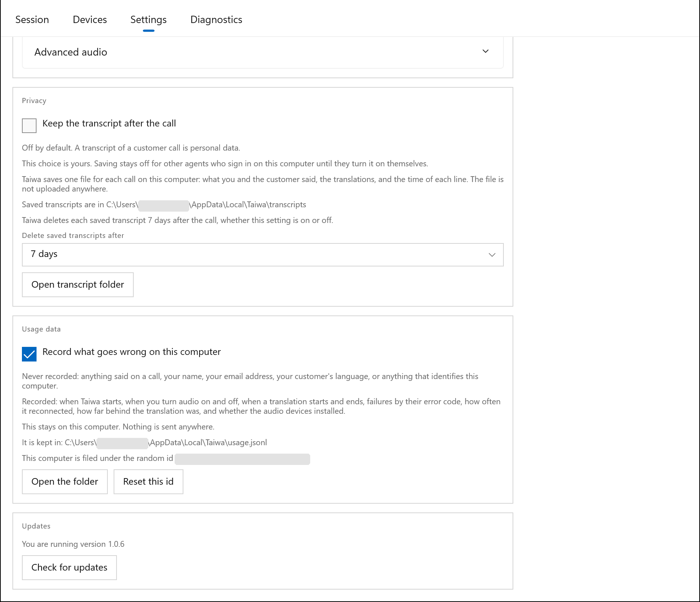Click the random id value field
The width and height of the screenshot is (700, 602).
242,459
